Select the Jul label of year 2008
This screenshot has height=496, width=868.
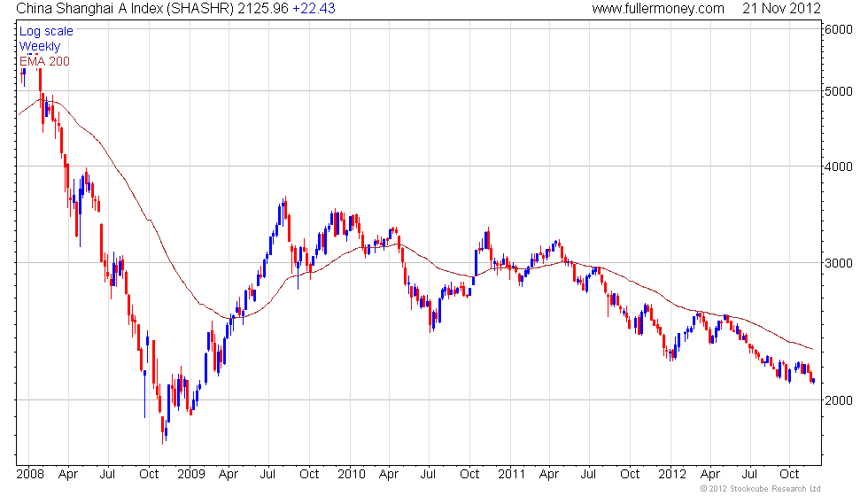(x=107, y=475)
